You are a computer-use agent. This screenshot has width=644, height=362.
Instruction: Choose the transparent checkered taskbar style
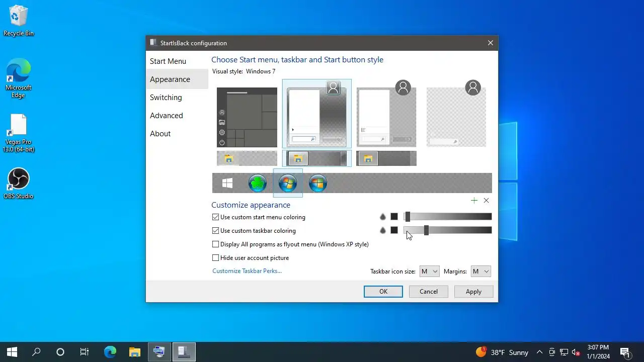pyautogui.click(x=247, y=158)
